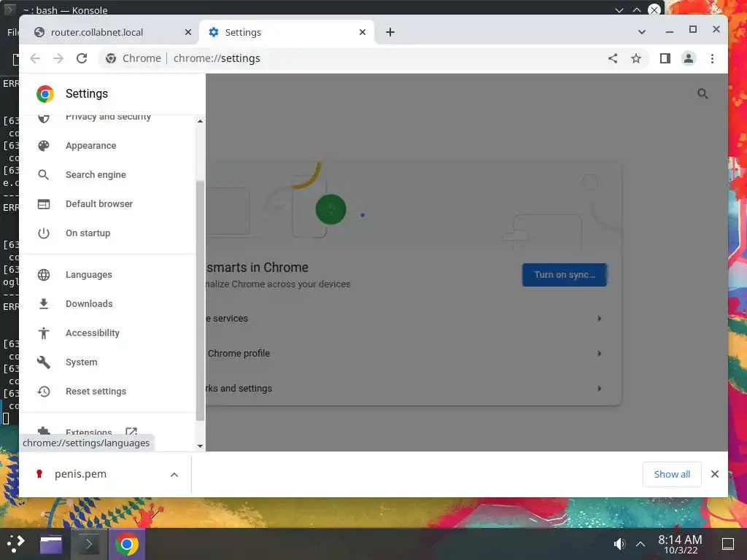Open the volume control in tray
The height and width of the screenshot is (560, 747).
pos(619,544)
